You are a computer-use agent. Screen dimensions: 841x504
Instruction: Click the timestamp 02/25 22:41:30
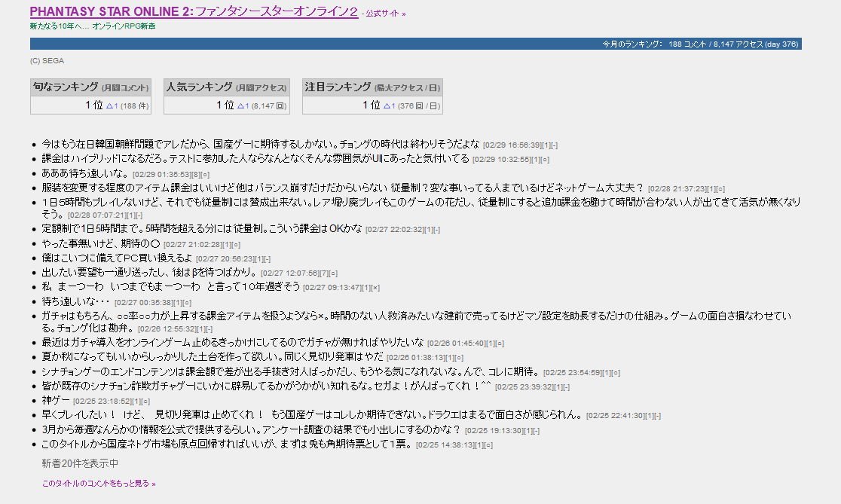[x=616, y=416]
